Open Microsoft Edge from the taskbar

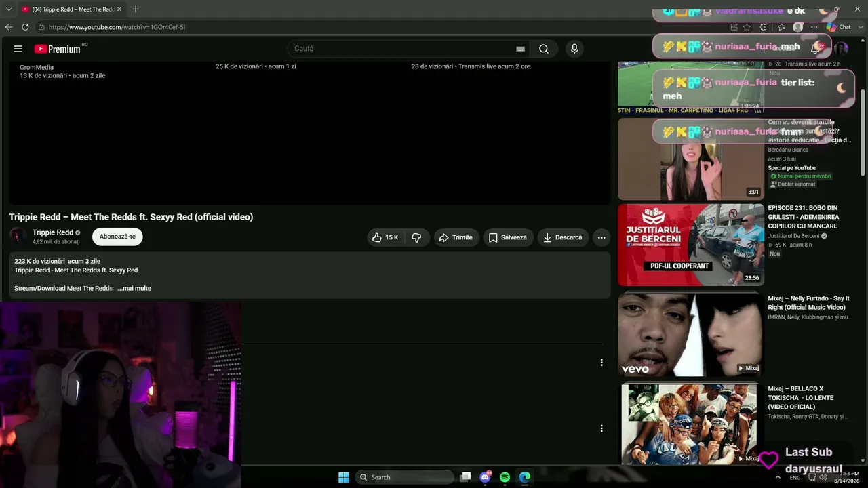pyautogui.click(x=525, y=477)
